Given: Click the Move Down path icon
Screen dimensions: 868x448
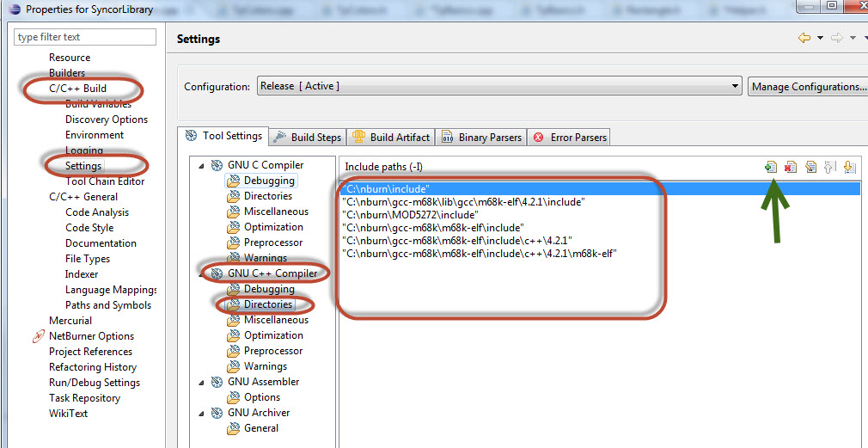Looking at the screenshot, I should (x=850, y=167).
